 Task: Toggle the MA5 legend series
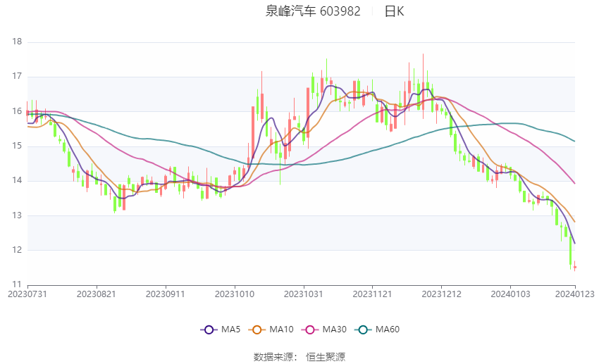(x=221, y=330)
